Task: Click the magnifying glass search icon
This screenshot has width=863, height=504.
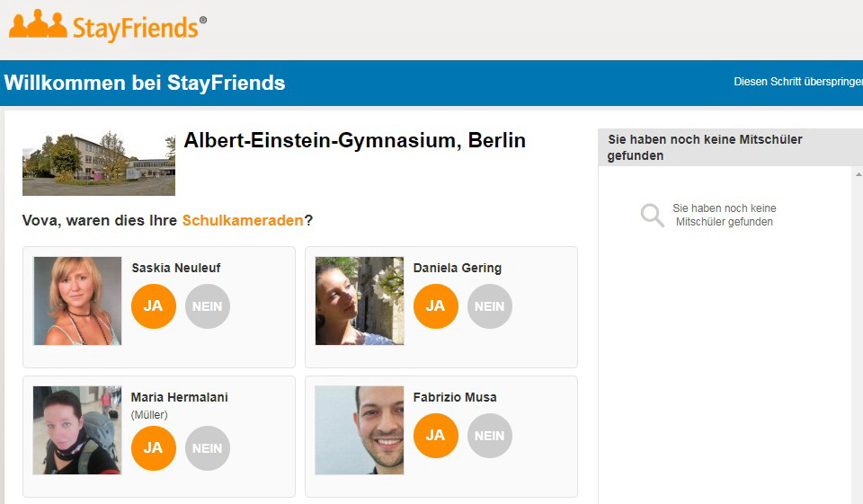Action: [652, 216]
